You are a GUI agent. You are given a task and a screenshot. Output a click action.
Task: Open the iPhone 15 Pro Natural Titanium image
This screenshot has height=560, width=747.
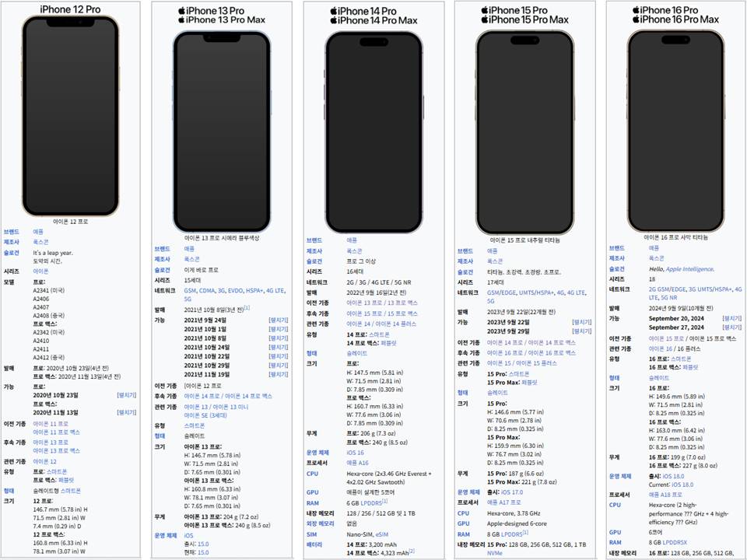525,132
